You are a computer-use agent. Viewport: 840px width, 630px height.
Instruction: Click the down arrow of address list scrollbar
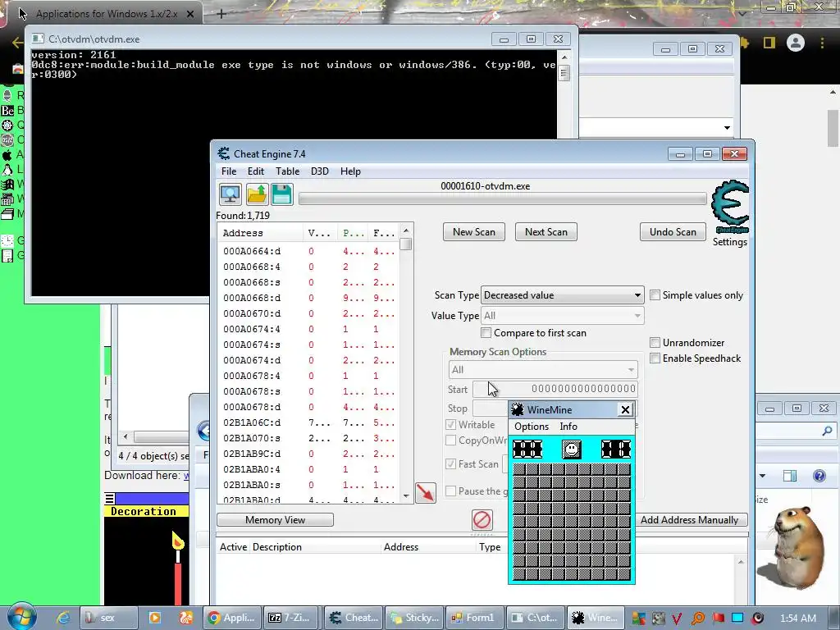point(406,496)
